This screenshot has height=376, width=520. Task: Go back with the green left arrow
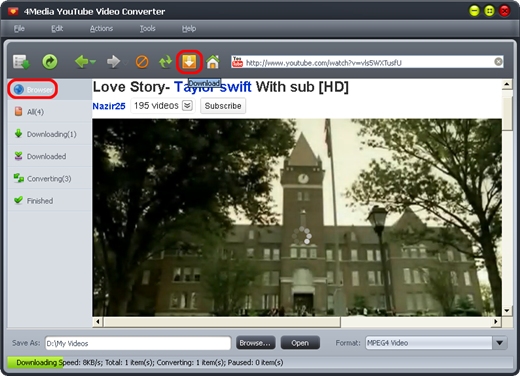click(81, 62)
